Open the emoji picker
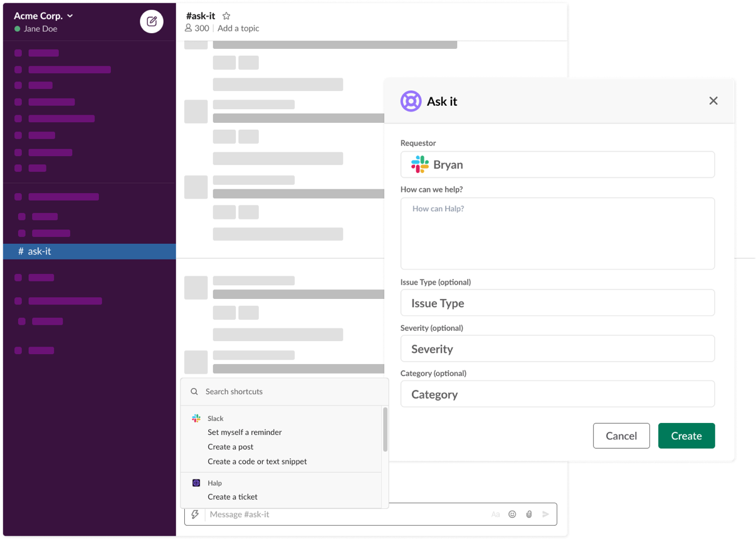The image size is (756, 539). coord(512,515)
